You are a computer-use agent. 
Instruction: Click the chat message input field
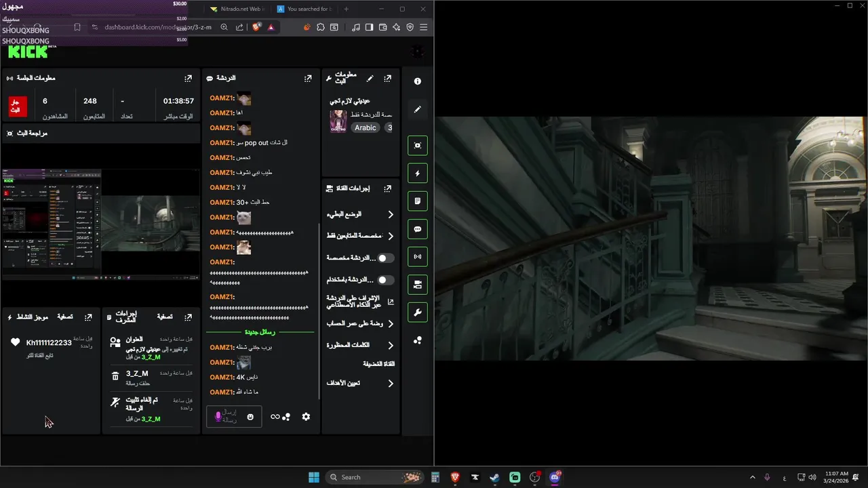tap(234, 416)
